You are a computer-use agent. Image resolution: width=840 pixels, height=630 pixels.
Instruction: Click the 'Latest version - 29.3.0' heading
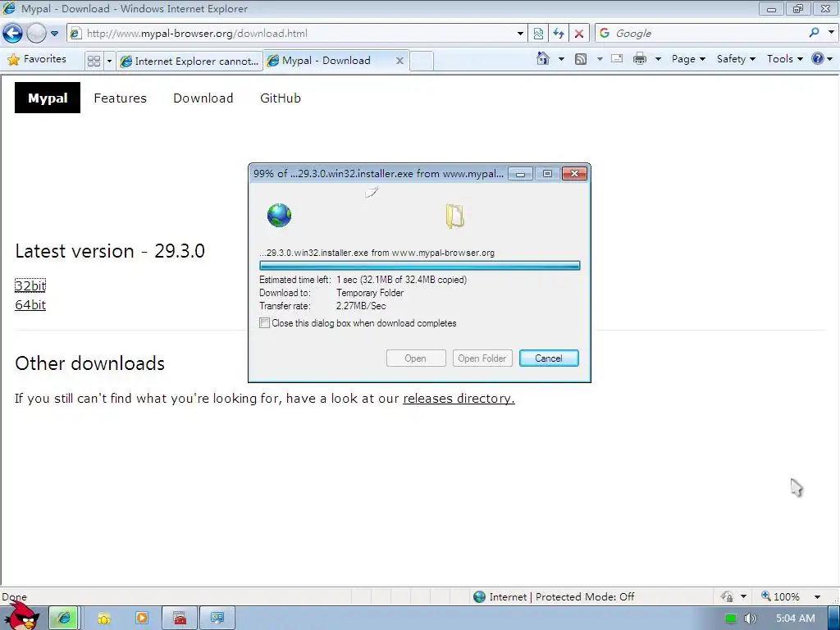click(x=110, y=251)
